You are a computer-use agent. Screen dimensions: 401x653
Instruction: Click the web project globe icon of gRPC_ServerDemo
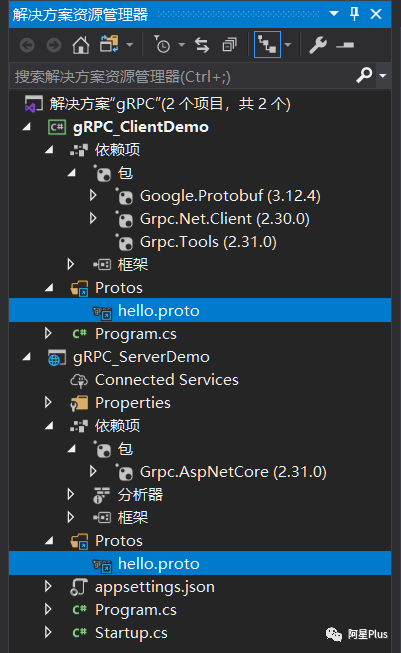tap(57, 358)
